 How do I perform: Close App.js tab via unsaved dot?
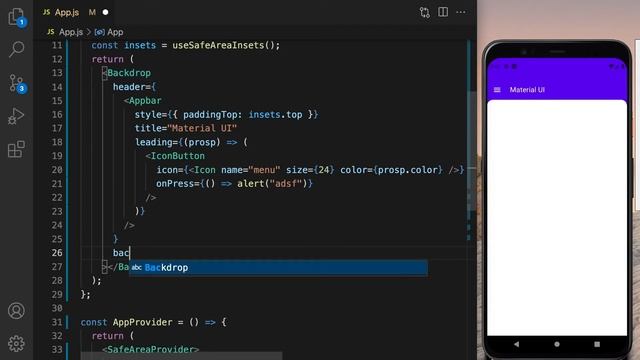[105, 12]
